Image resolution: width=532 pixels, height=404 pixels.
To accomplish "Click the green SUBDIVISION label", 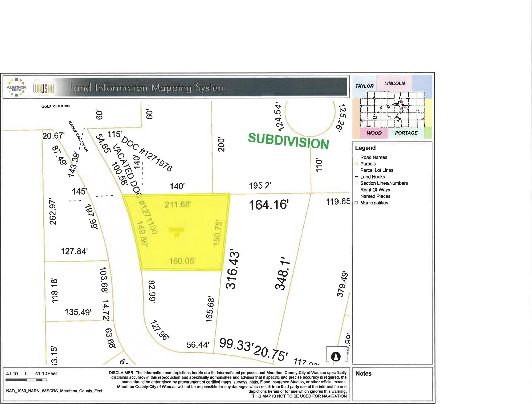I will click(x=288, y=141).
